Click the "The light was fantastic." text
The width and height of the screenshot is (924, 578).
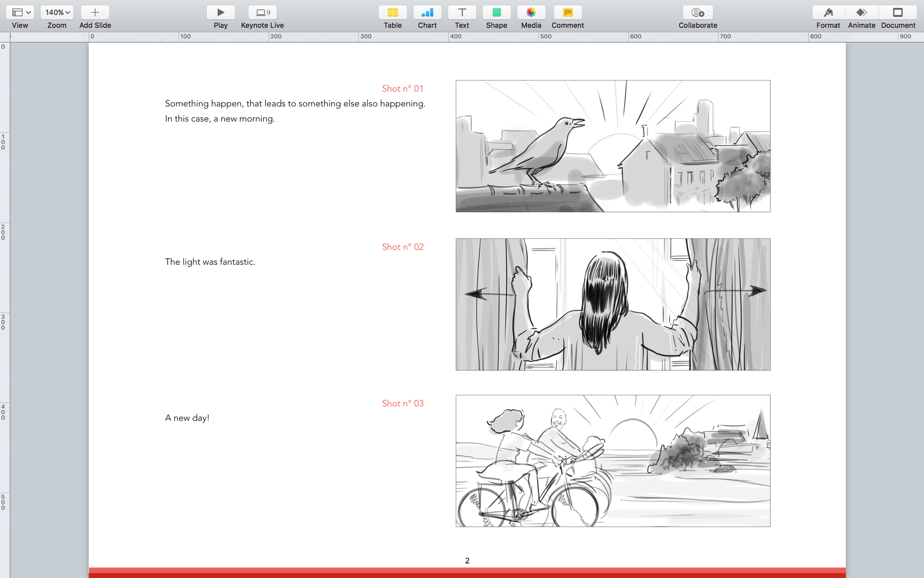[210, 262]
